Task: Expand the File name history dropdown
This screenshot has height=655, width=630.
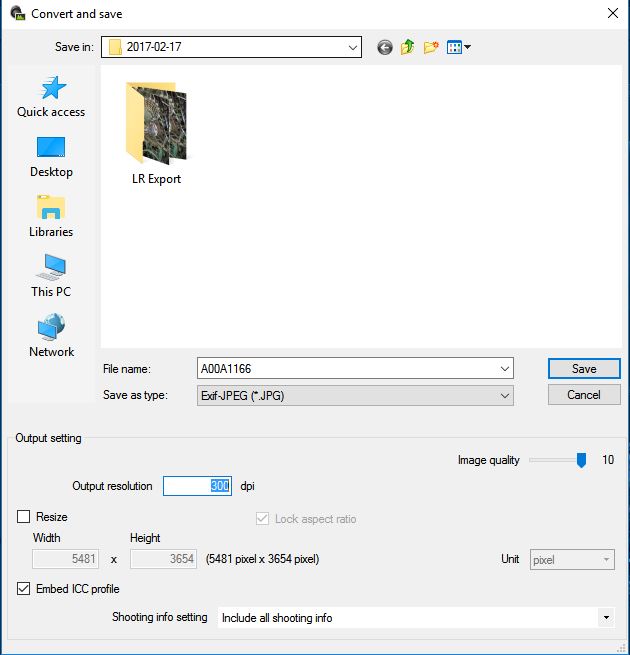Action: [505, 369]
